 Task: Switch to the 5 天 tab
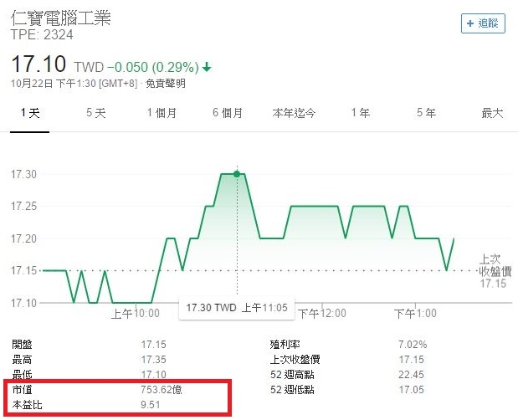pos(95,113)
